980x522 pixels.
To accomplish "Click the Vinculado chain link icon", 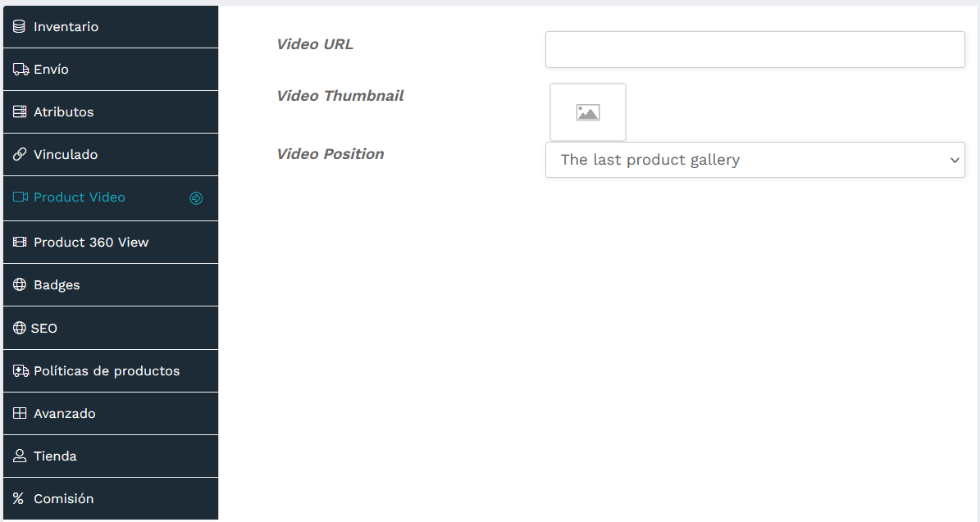I will [18, 154].
